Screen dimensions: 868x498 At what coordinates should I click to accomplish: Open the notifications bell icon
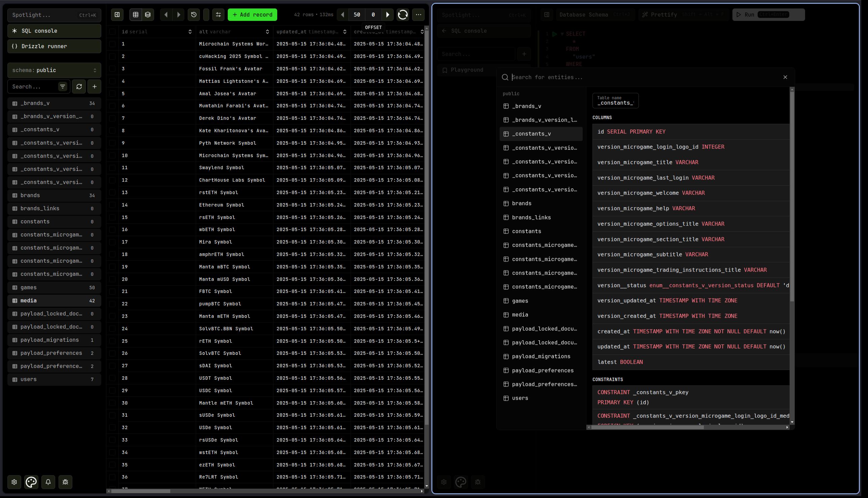point(48,482)
